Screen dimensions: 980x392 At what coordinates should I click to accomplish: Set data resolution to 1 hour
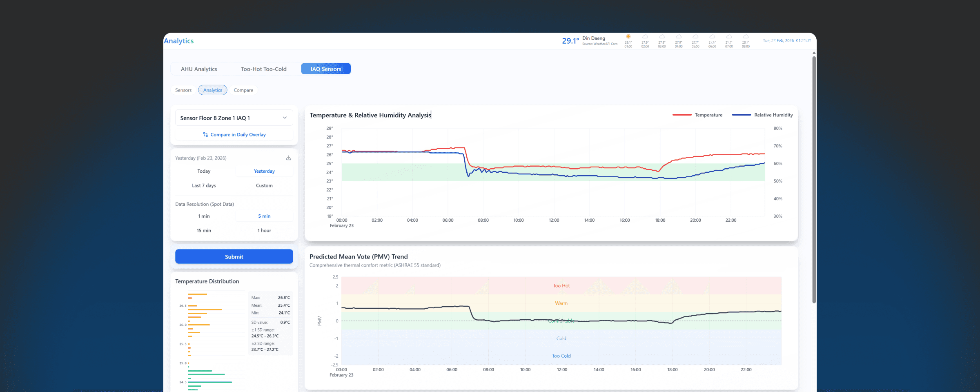pyautogui.click(x=264, y=230)
